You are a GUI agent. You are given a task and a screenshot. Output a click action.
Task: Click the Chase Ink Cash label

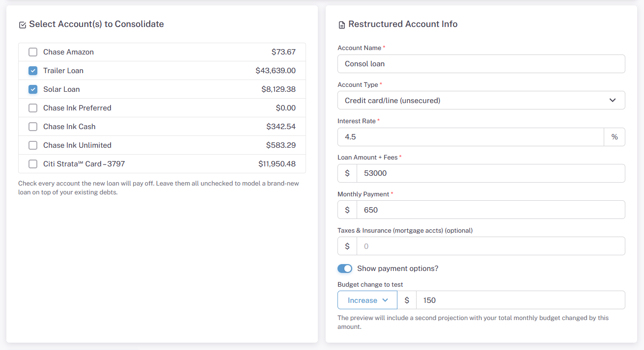tap(69, 127)
